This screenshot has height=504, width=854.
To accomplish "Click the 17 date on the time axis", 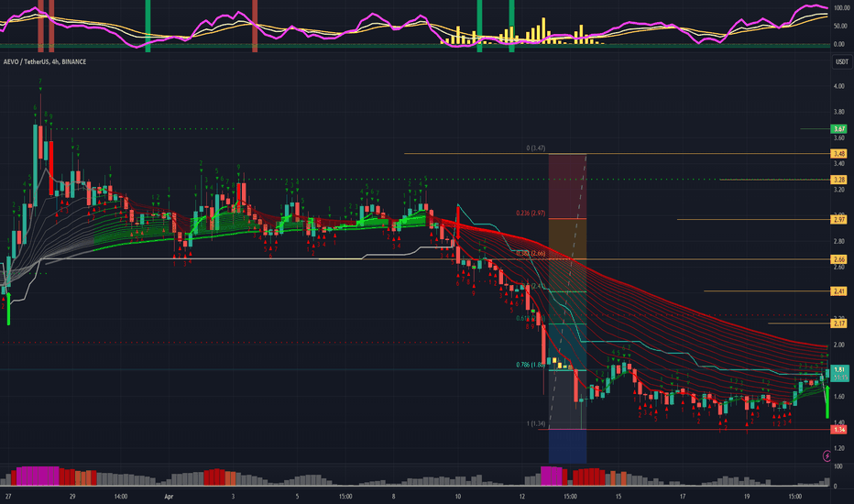I will coord(683,497).
